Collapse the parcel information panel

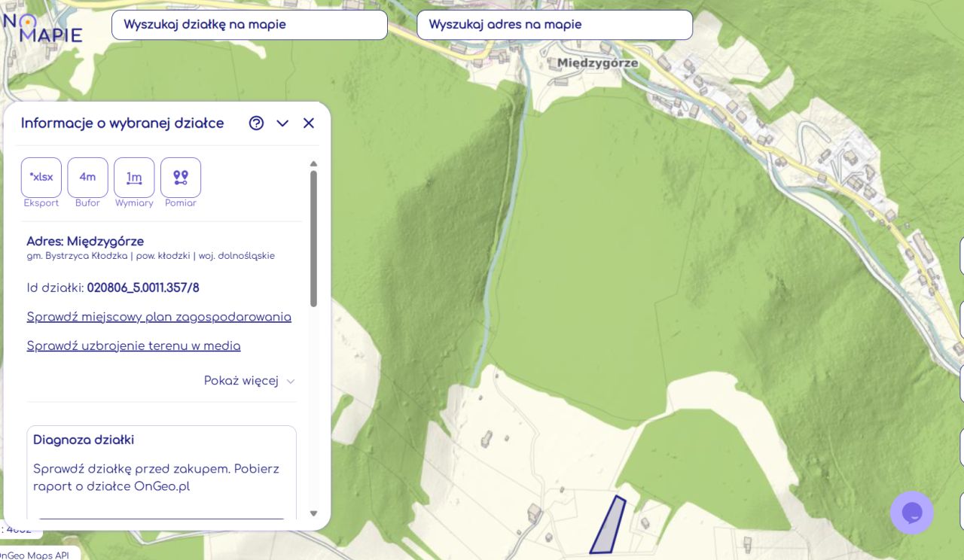282,123
